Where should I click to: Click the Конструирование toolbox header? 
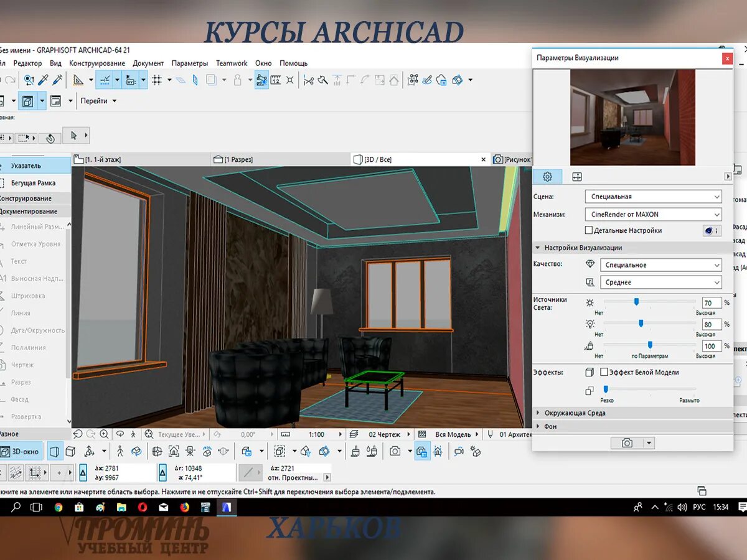[x=35, y=198]
